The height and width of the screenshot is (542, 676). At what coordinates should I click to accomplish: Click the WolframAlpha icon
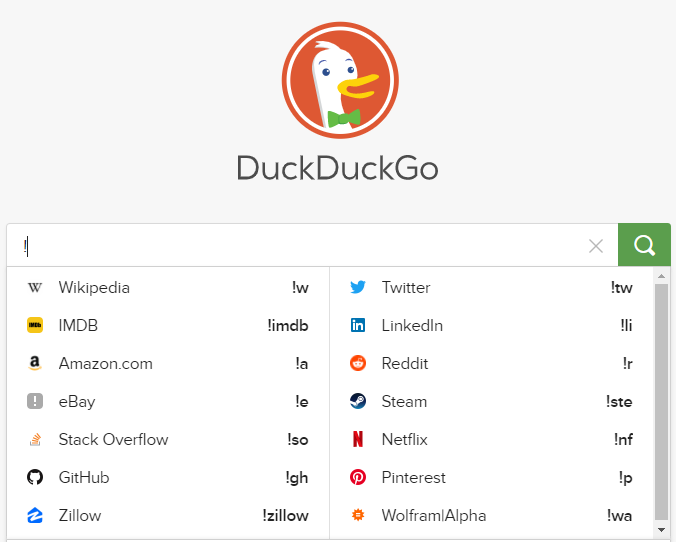[358, 515]
